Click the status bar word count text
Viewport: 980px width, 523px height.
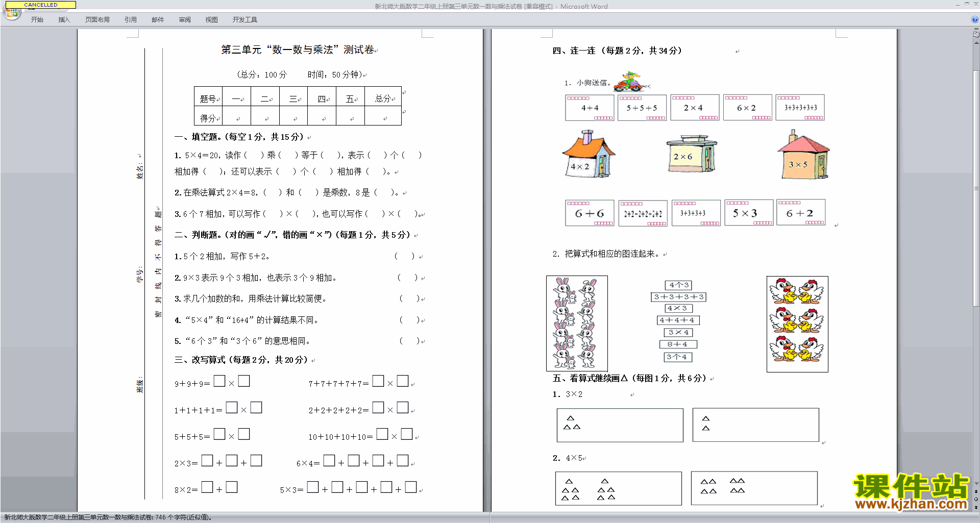(x=107, y=517)
